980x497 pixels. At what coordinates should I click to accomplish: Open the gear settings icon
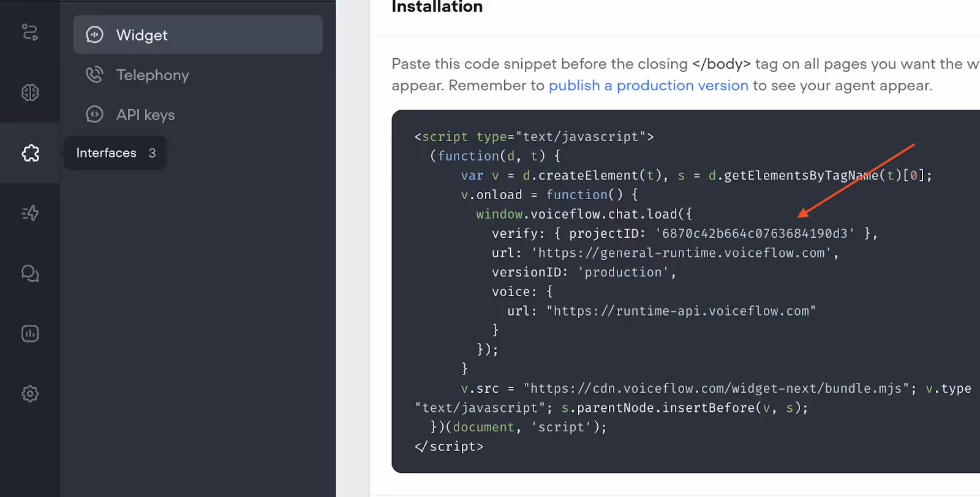click(x=29, y=393)
